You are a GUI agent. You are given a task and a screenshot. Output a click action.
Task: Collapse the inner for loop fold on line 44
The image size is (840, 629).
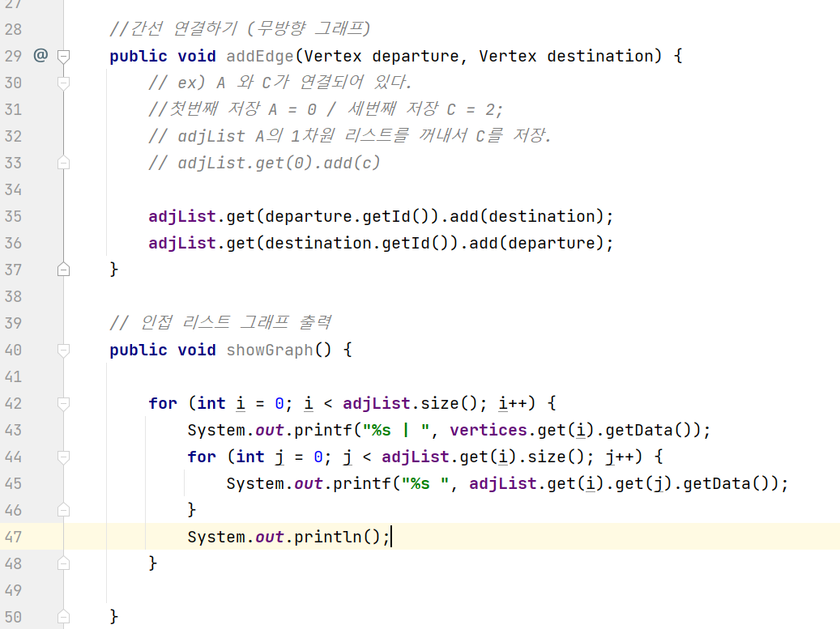[63, 457]
